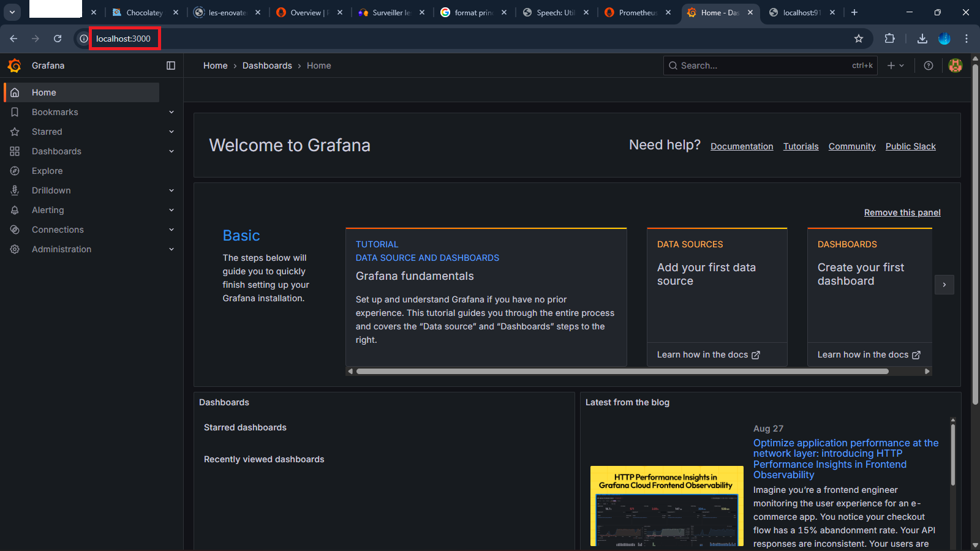Open the Documentation link
Viewport: 980px width, 551px height.
pos(742,146)
